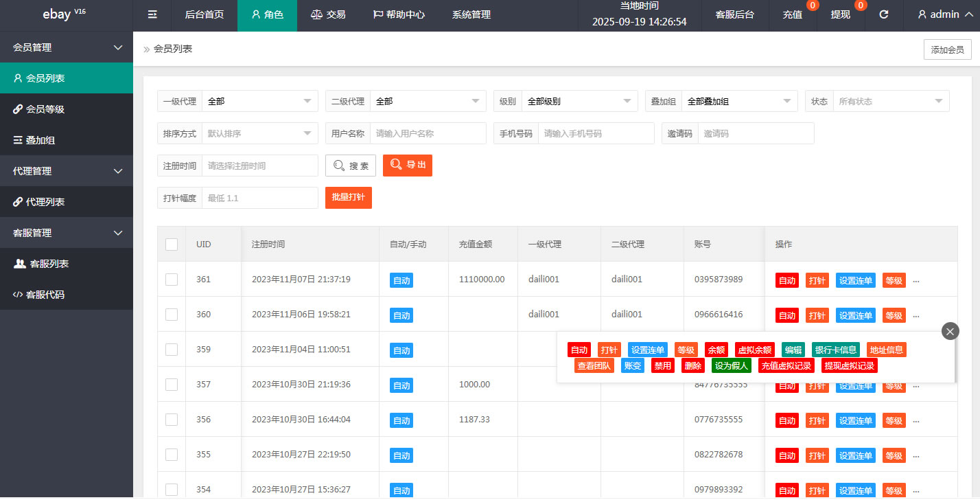Click 充值虚拟记录 in the action popup
This screenshot has height=500, width=980.
click(x=786, y=365)
